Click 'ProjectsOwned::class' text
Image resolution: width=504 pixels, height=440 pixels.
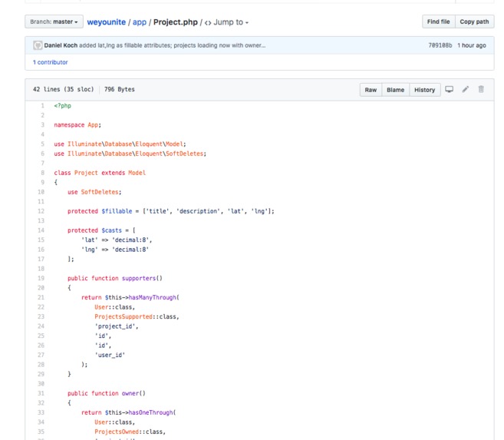[130, 432]
